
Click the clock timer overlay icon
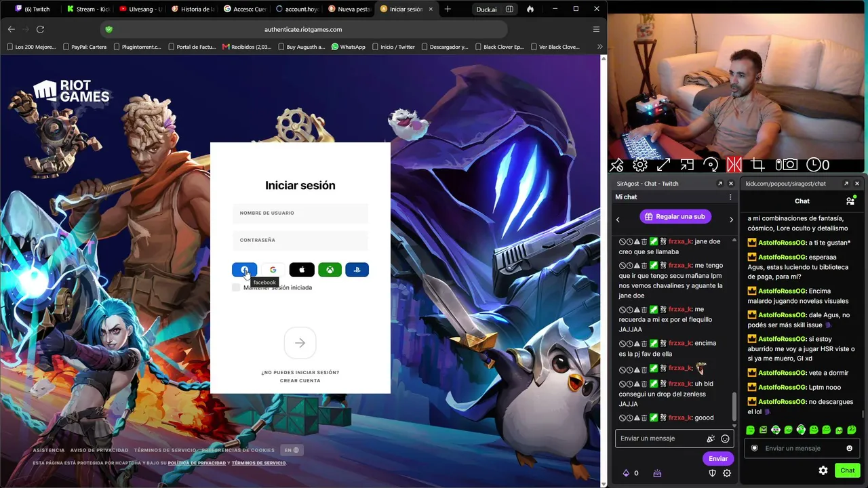point(818,165)
